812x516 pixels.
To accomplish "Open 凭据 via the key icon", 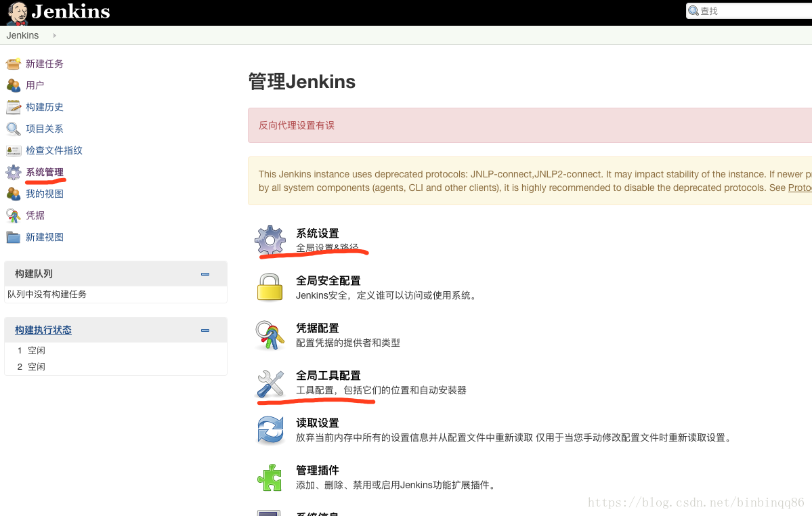I will [x=15, y=215].
